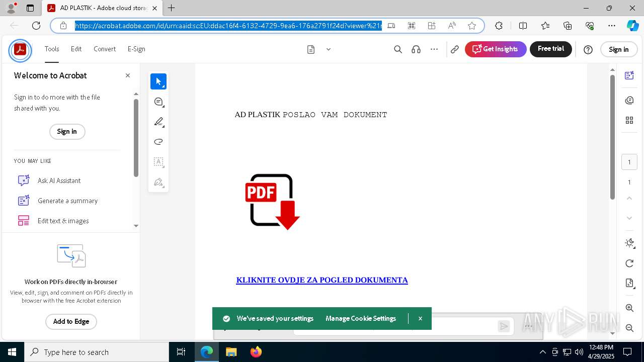Click the document properties icon on right rail
Image resolution: width=644 pixels, height=362 pixels.
(629, 283)
